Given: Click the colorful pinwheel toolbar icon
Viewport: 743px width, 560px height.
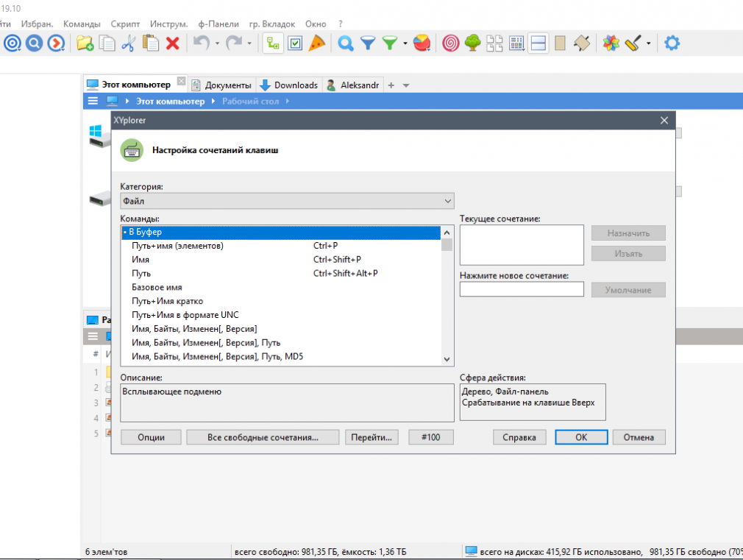Looking at the screenshot, I should pos(611,43).
